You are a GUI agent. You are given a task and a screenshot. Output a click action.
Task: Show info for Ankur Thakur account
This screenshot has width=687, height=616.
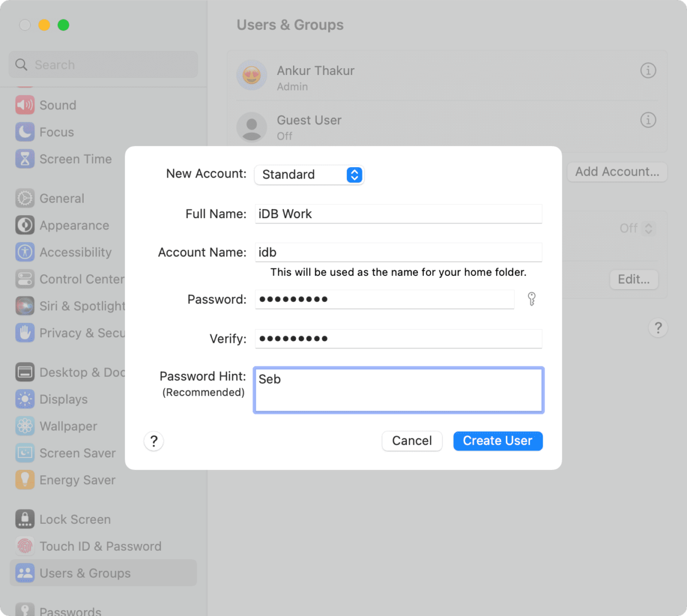point(648,70)
